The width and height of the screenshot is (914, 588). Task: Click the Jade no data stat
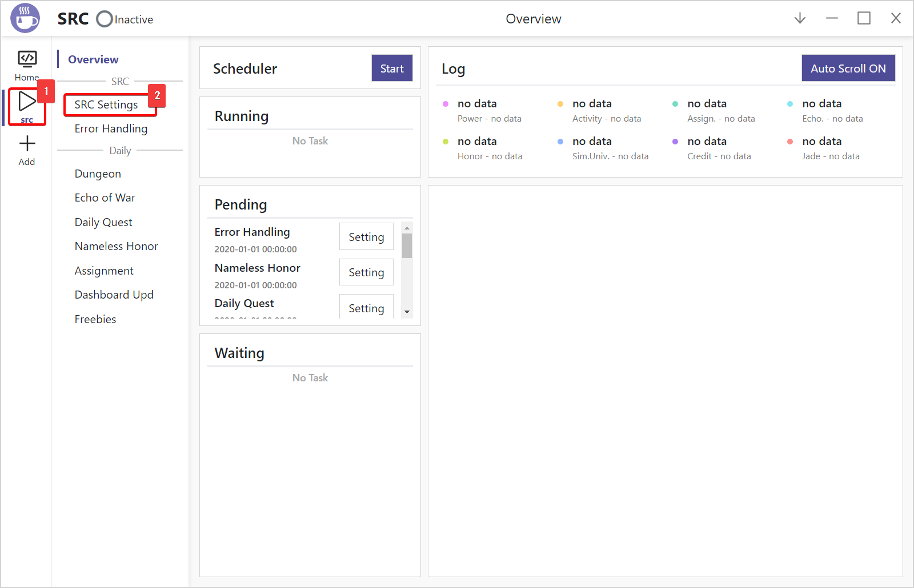tap(824, 148)
